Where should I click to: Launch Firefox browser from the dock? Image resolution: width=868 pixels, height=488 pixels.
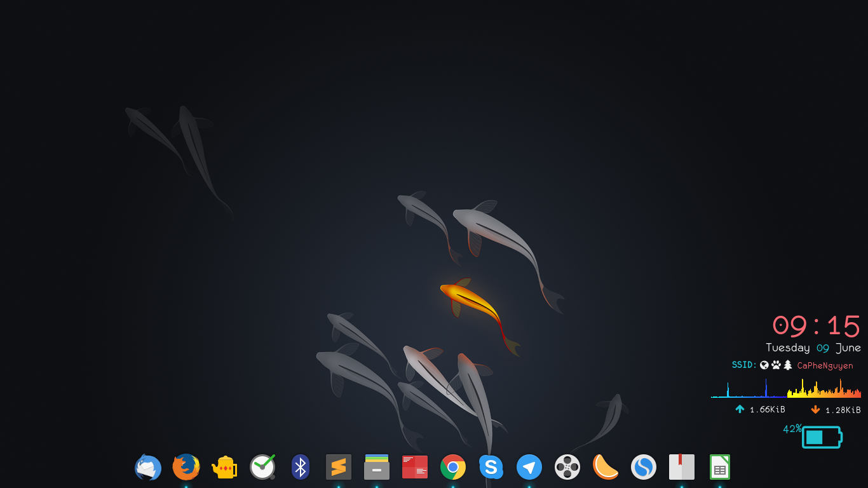[186, 467]
